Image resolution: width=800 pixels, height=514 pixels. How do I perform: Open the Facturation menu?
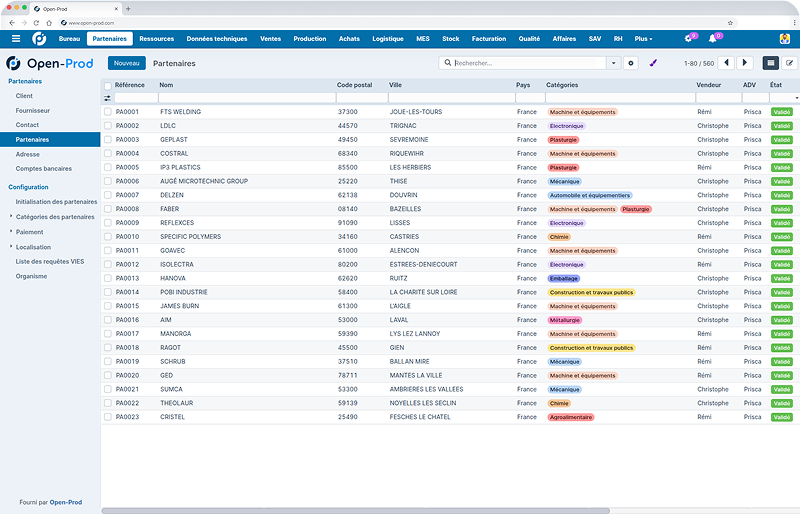click(489, 39)
